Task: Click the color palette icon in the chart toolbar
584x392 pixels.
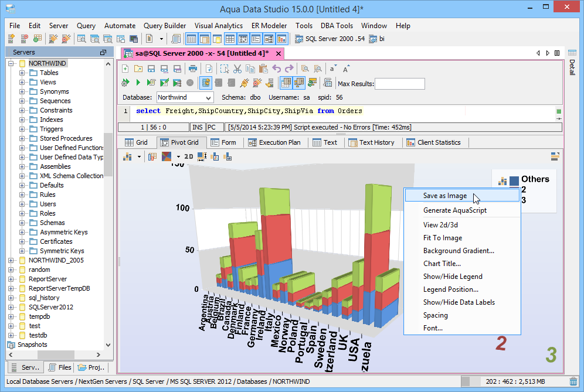Action: click(166, 156)
